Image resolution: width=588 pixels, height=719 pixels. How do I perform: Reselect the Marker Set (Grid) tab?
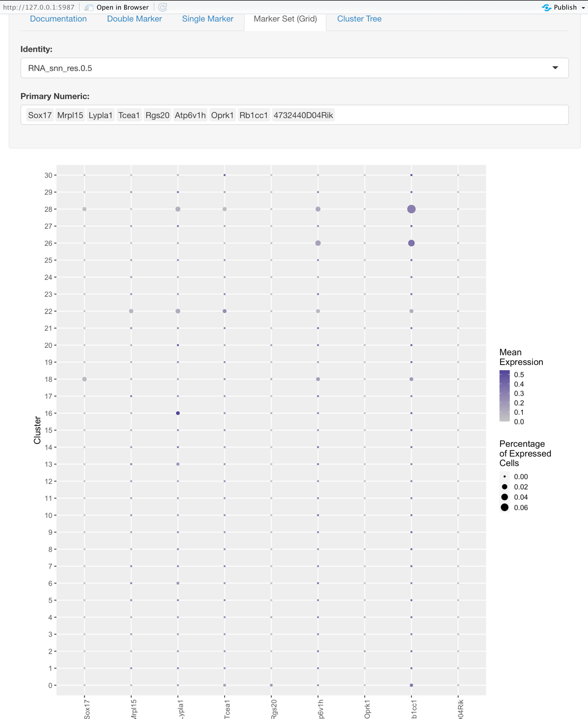click(x=284, y=19)
